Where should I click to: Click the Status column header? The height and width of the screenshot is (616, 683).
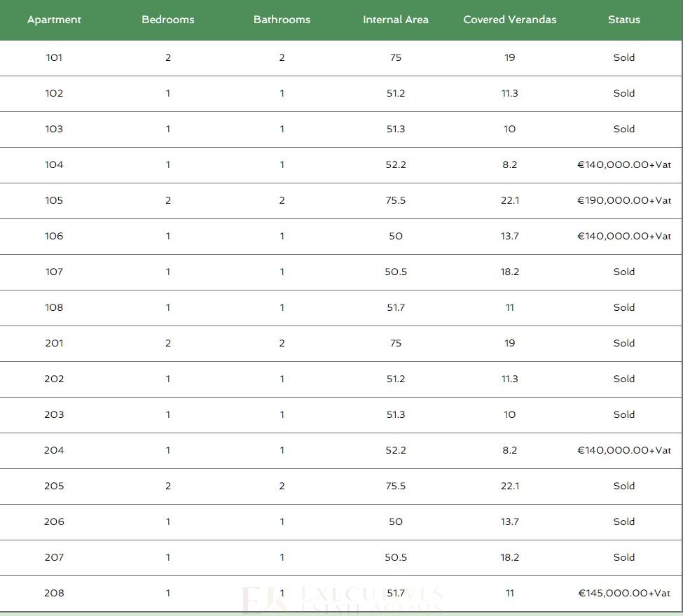pos(623,20)
